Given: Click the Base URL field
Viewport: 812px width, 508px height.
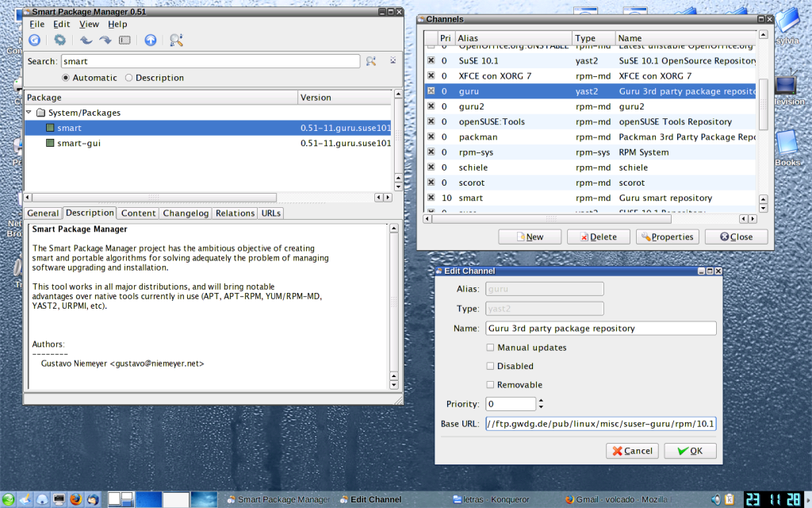Looking at the screenshot, I should coord(601,424).
